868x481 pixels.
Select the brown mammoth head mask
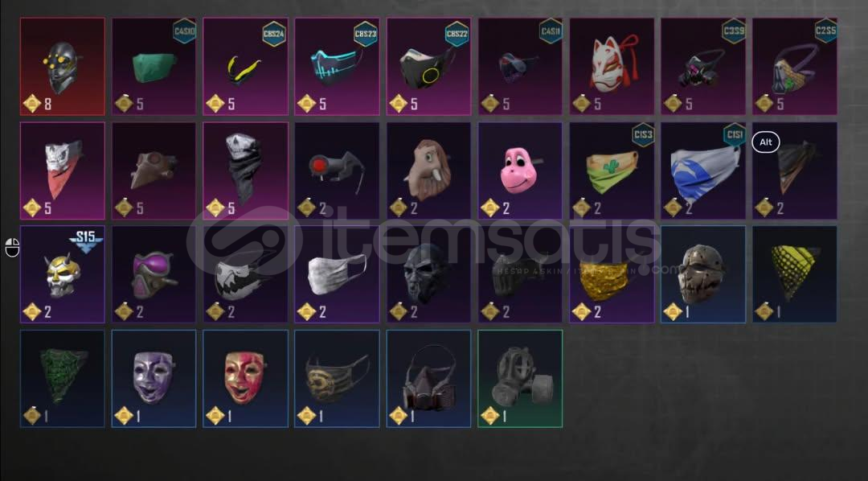click(x=428, y=171)
